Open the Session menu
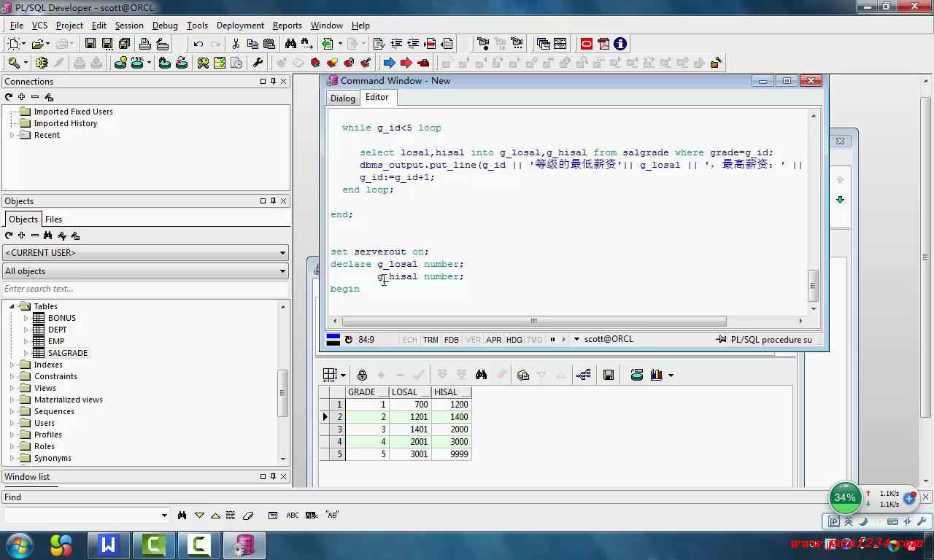934x560 pixels. [129, 26]
